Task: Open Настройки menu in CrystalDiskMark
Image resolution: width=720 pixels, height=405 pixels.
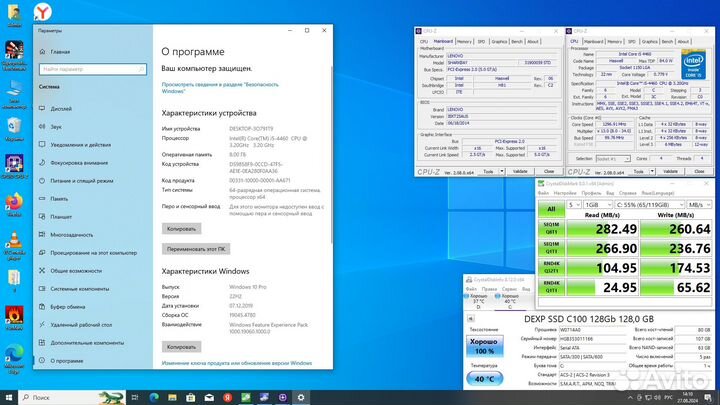Action: coord(564,193)
